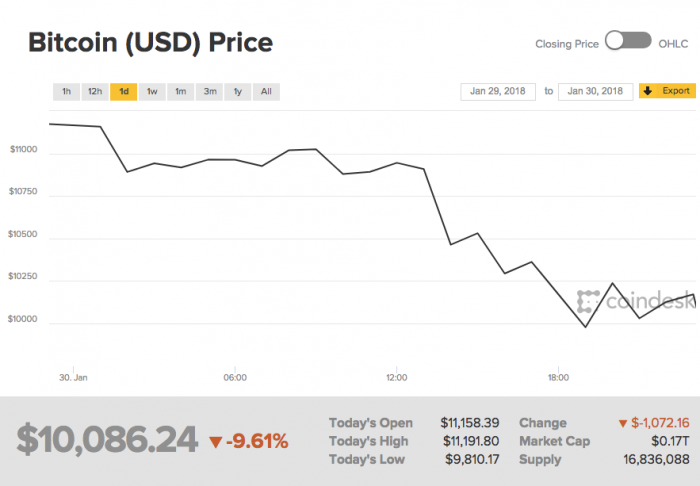
Task: Switch chart to 1m range
Action: tap(181, 91)
